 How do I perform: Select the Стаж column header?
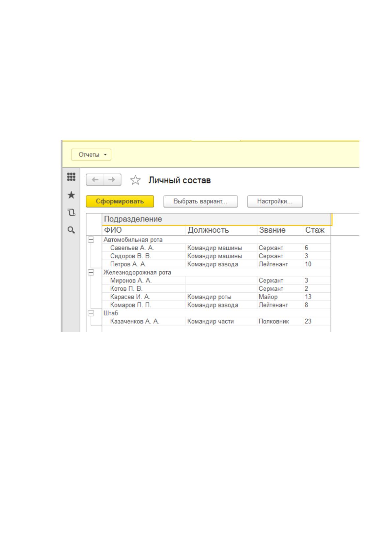[x=317, y=230]
